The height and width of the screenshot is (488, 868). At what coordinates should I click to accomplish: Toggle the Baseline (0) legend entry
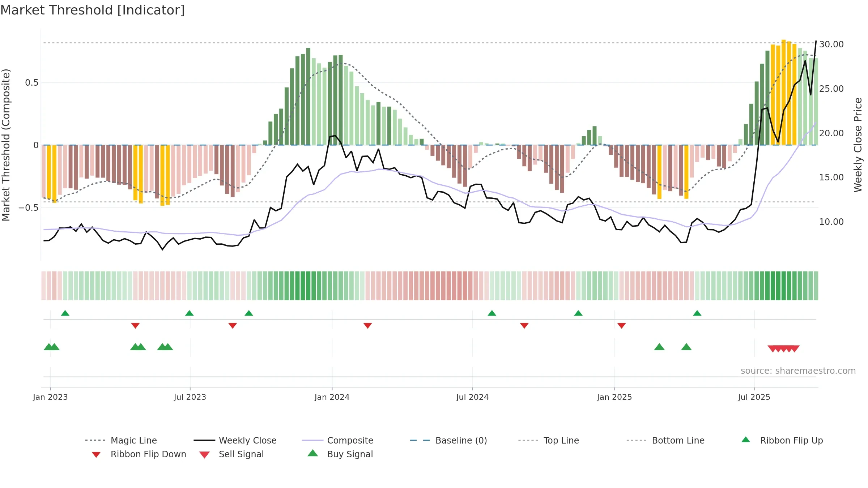click(x=448, y=440)
